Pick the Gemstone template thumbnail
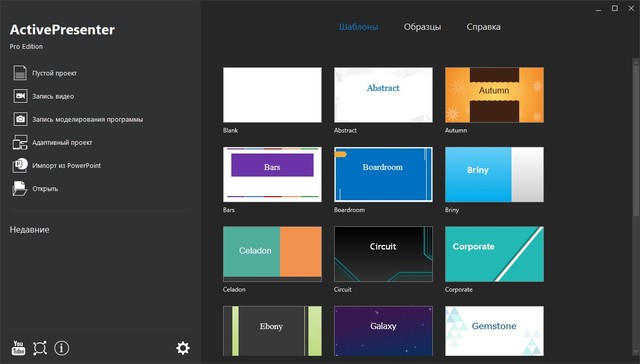This screenshot has width=640, height=364. pos(494,331)
